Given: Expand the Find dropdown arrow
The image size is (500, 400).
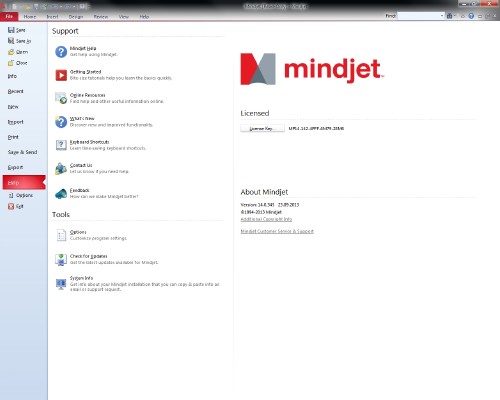Looking at the screenshot, I should point(442,16).
